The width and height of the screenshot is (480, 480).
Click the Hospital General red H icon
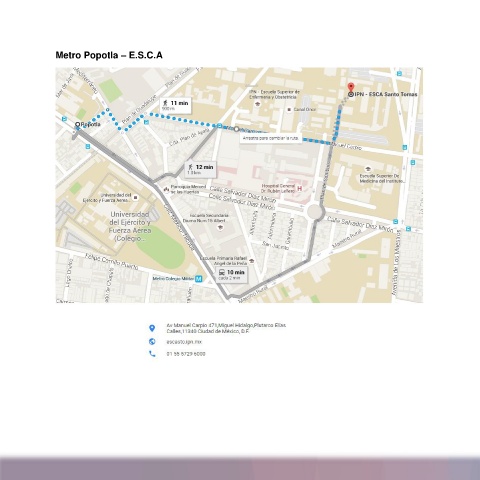click(299, 189)
